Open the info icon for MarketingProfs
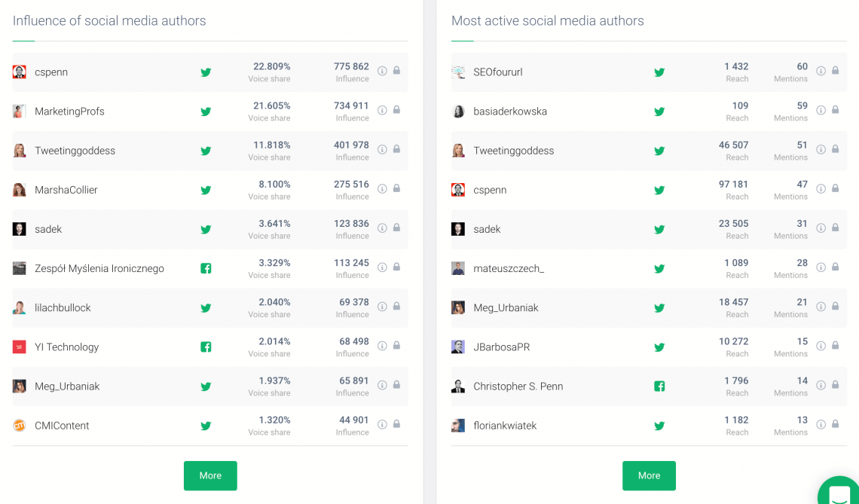The width and height of the screenshot is (859, 504). 382,110
